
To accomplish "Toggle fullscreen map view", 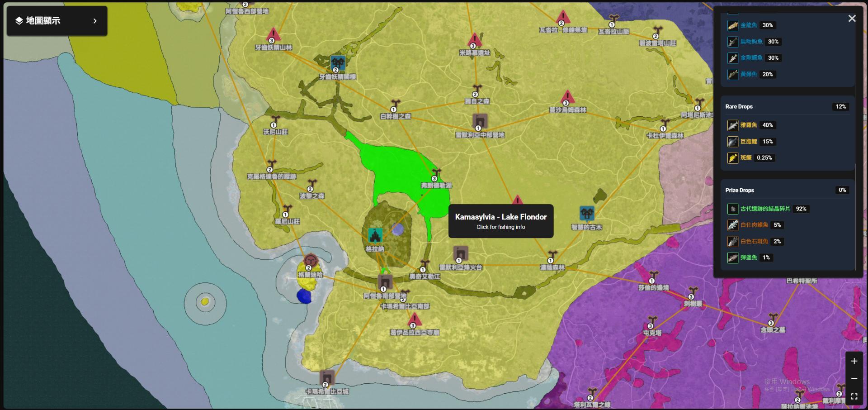I will coord(854,396).
